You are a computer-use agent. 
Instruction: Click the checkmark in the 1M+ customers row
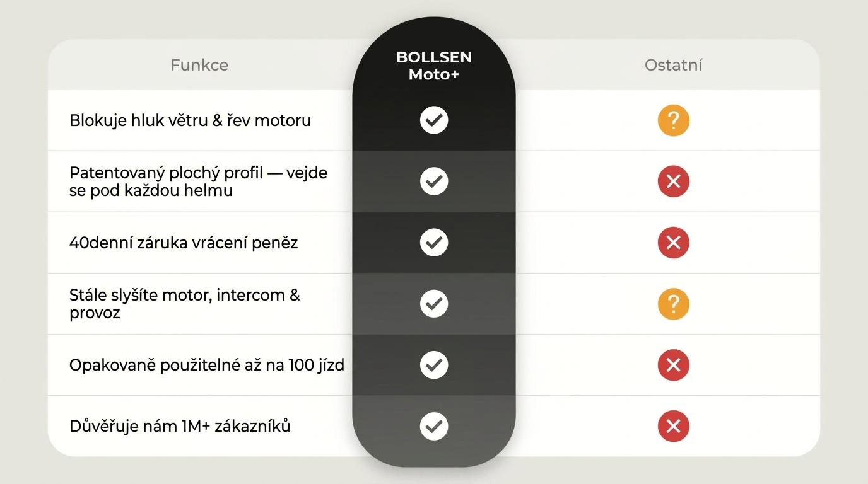pyautogui.click(x=434, y=426)
